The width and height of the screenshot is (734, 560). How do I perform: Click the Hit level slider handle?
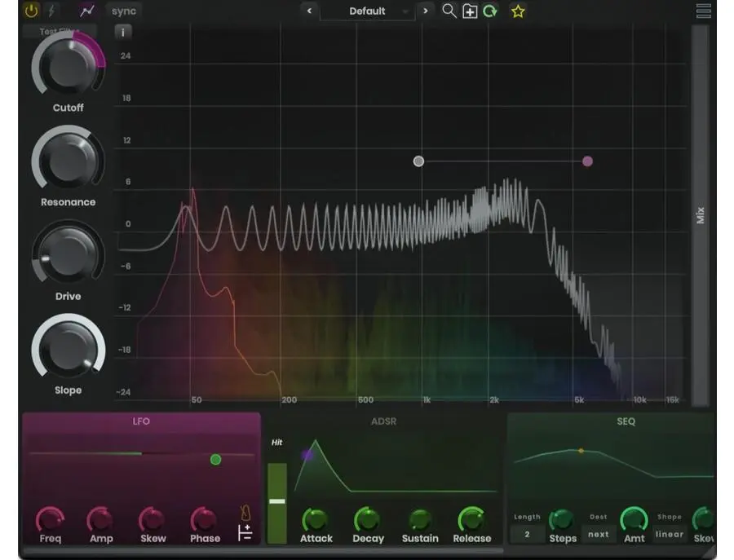tap(277, 501)
